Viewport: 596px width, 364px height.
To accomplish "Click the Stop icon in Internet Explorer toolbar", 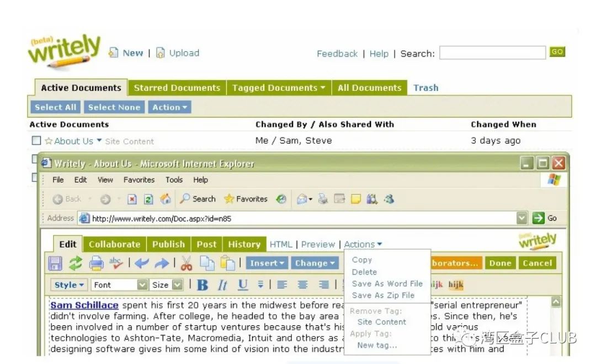I will point(132,199).
